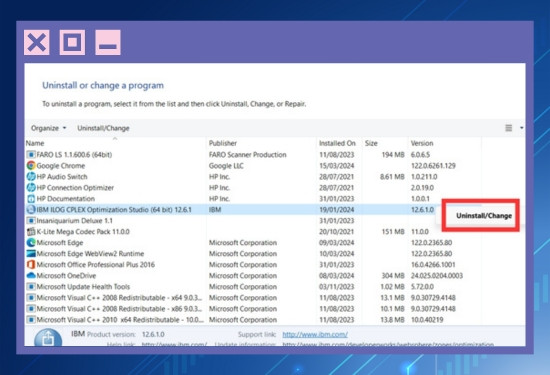Choose Uninstall/Change from the context menu
The image size is (550, 375).
484,216
